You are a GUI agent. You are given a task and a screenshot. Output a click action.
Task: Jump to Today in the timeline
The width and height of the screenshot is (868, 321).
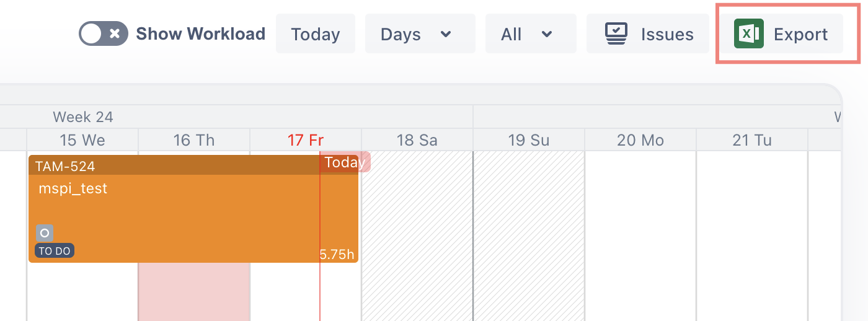[x=315, y=33]
